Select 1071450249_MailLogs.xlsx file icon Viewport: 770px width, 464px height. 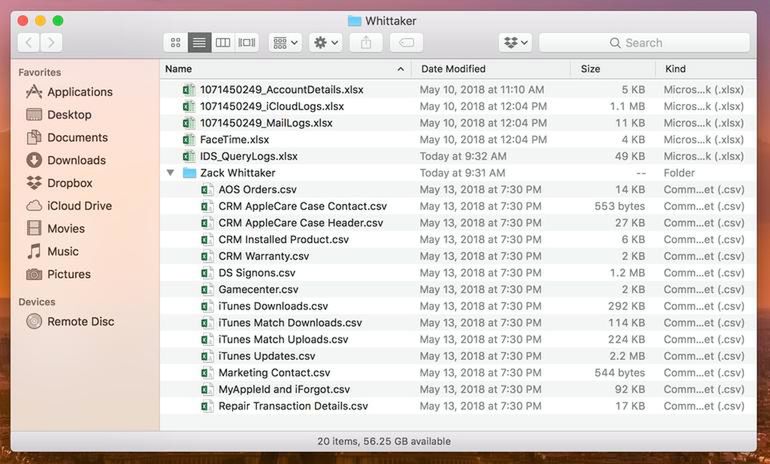click(x=189, y=123)
